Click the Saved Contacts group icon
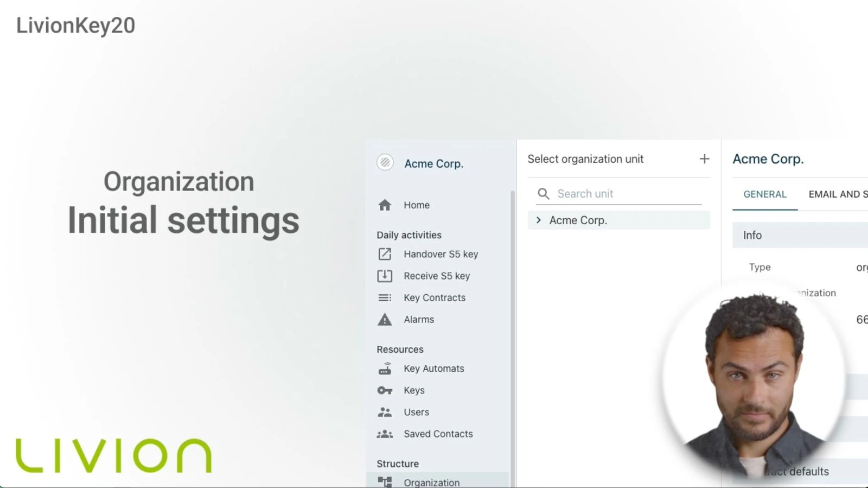Viewport: 868px width, 488px height. [x=385, y=434]
